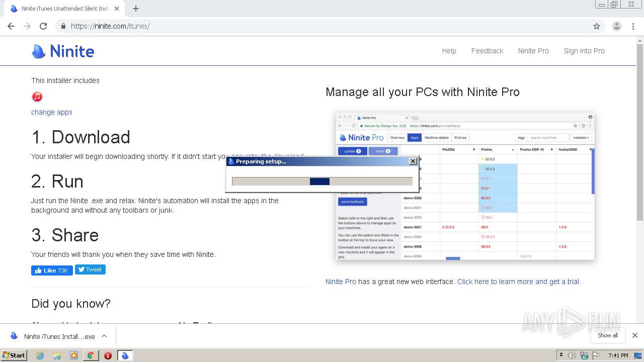Click the Preparing setup progress bar

(322, 182)
